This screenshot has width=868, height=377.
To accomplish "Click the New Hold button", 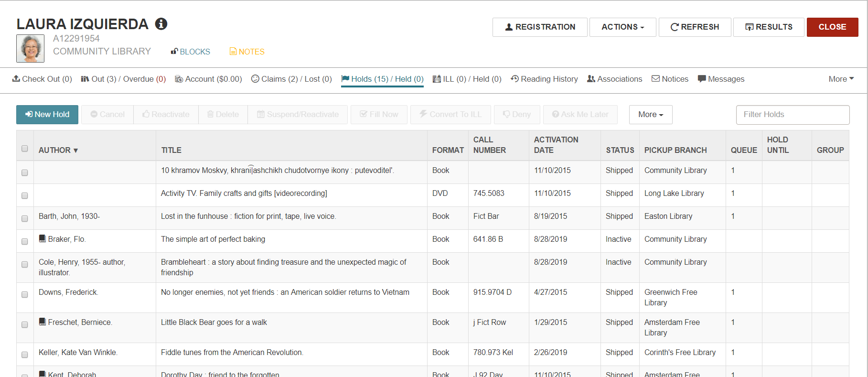I will [x=47, y=115].
